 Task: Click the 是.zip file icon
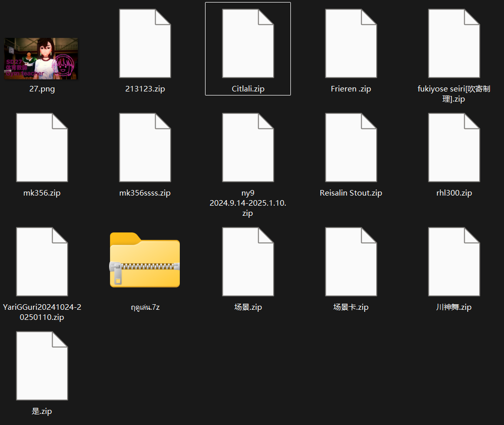coord(42,365)
